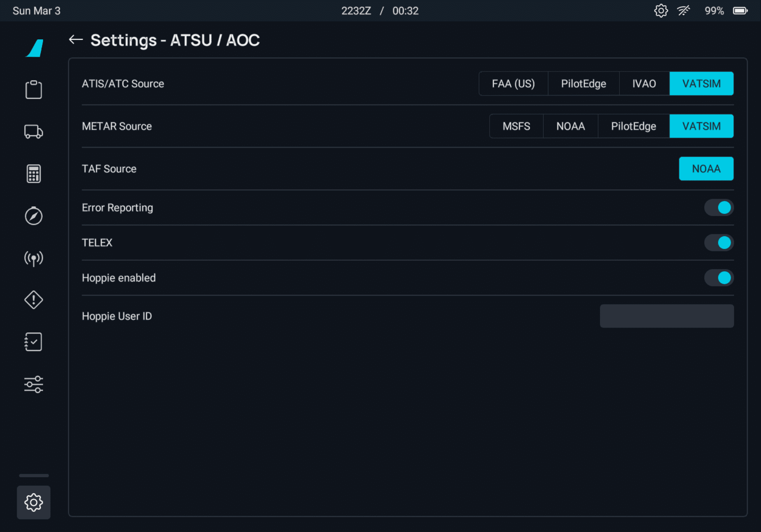Open the Dispatch clipboard page in sidebar
Viewport: 761px width, 532px height.
[33, 90]
